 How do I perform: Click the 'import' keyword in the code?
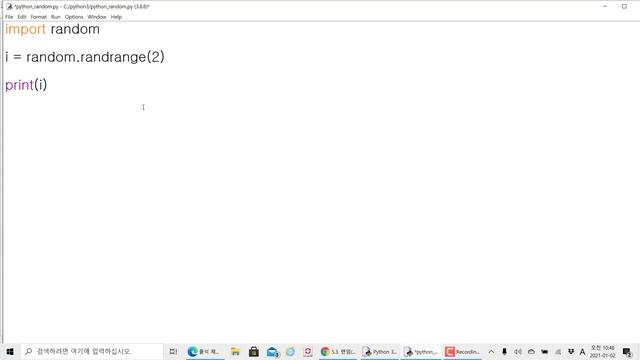pyautogui.click(x=25, y=29)
